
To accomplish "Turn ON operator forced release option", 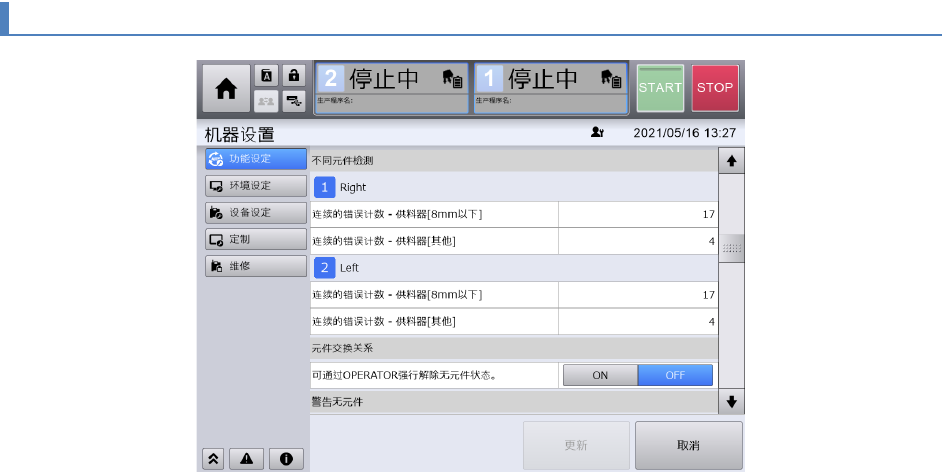I will click(x=600, y=375).
